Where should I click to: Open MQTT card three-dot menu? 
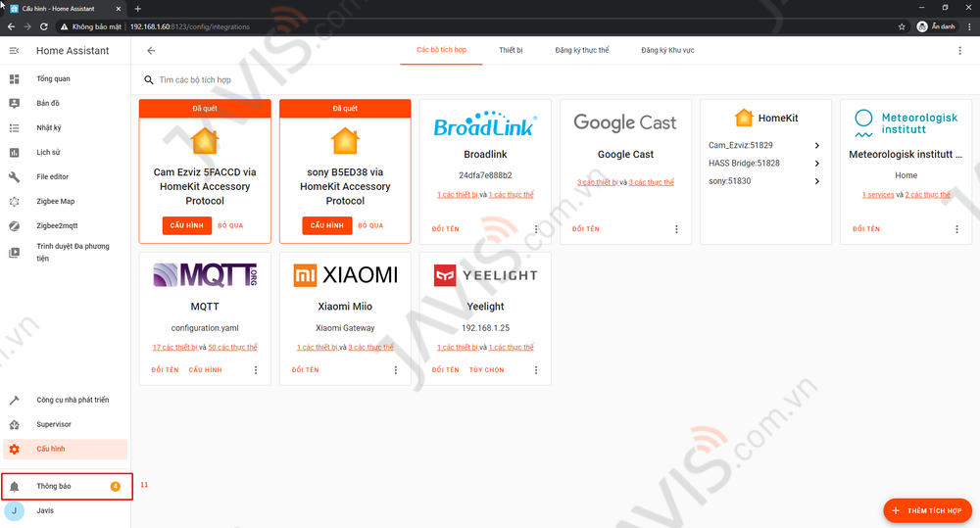pos(256,370)
